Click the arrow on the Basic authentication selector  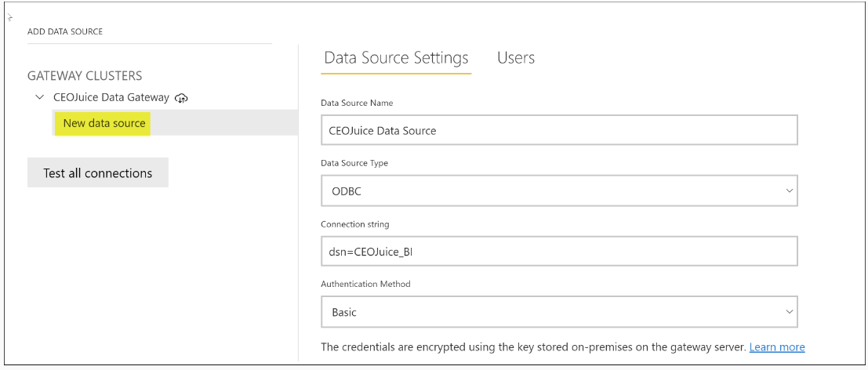click(x=790, y=312)
